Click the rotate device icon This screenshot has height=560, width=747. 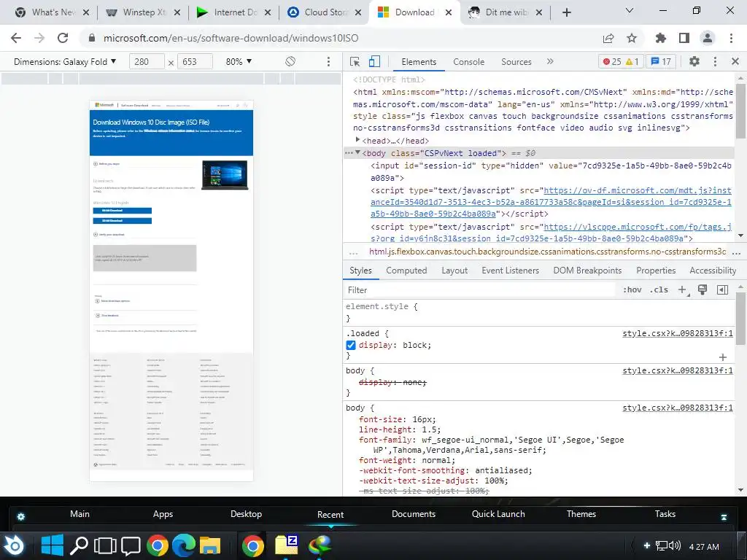pos(290,61)
